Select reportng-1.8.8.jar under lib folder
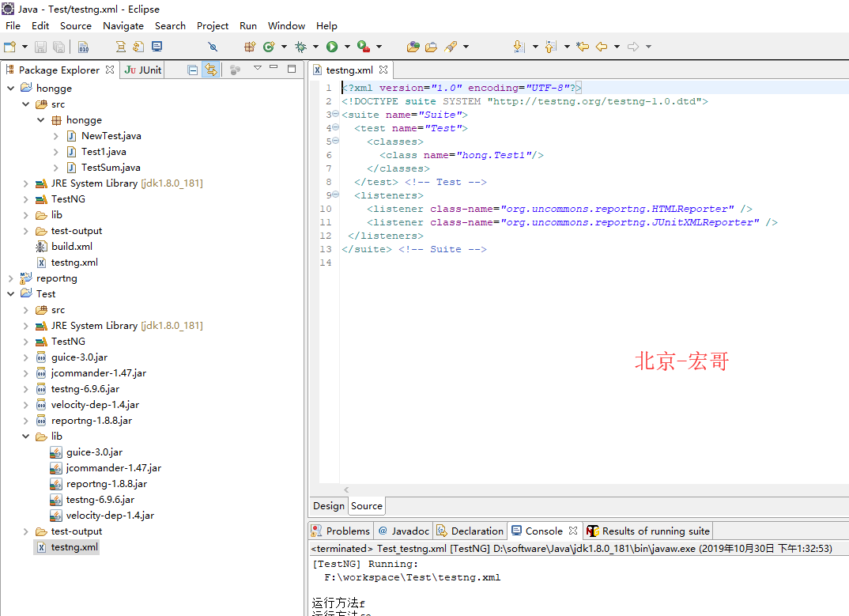This screenshot has height=616, width=849. coord(106,484)
